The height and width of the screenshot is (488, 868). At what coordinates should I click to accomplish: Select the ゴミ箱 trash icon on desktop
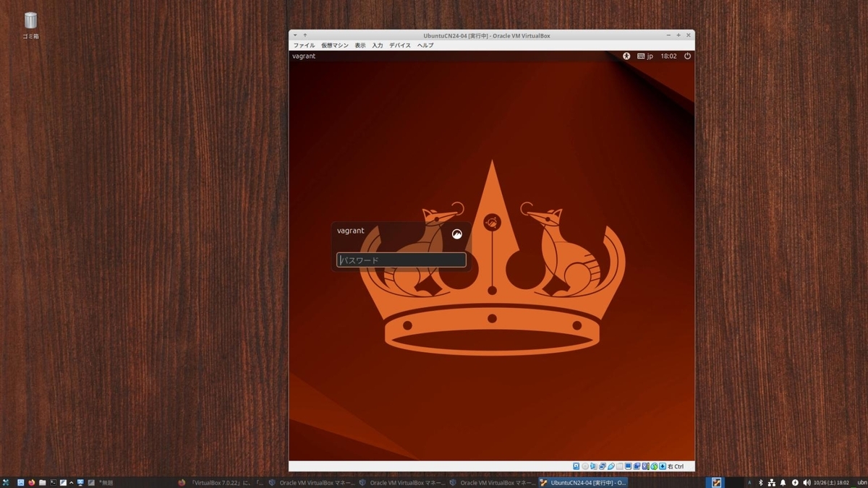point(30,25)
